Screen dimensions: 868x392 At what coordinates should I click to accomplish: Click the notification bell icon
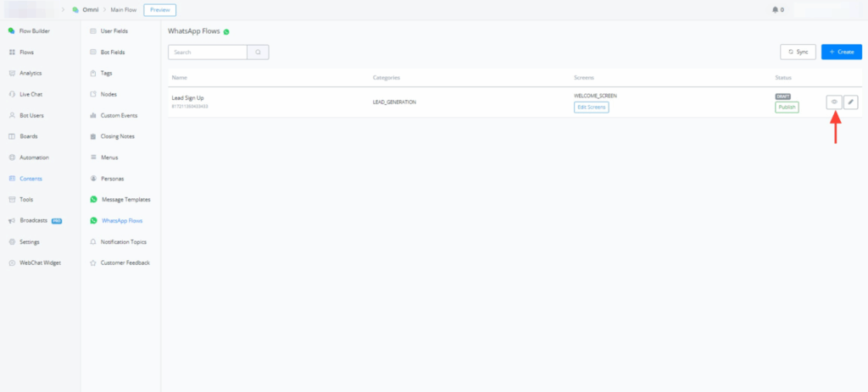pyautogui.click(x=775, y=10)
